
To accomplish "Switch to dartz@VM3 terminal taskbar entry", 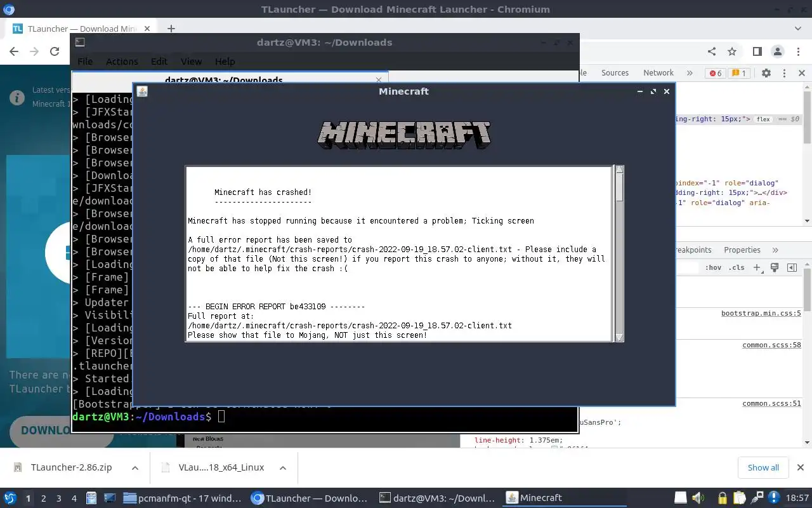I will pyautogui.click(x=438, y=498).
